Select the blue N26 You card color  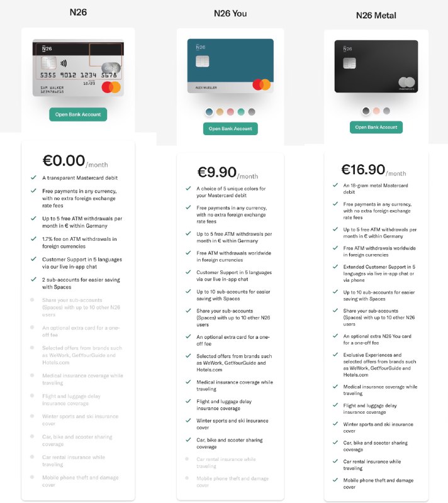[210, 112]
